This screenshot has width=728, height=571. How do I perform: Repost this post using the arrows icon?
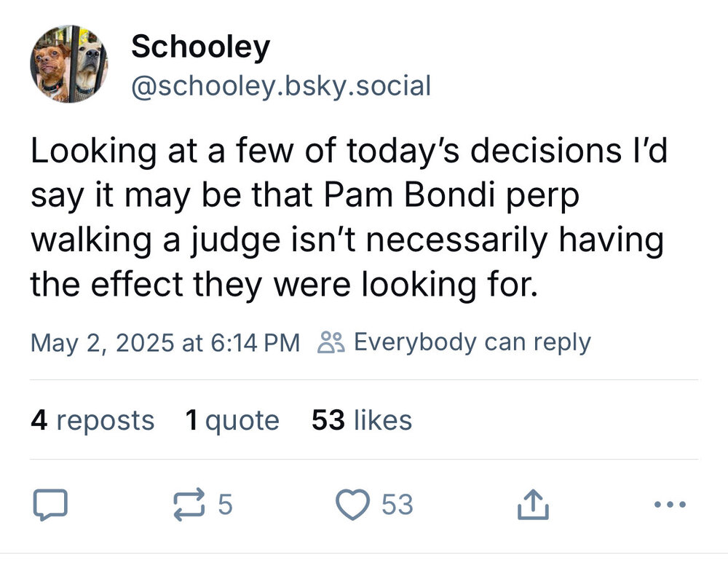coord(191,505)
